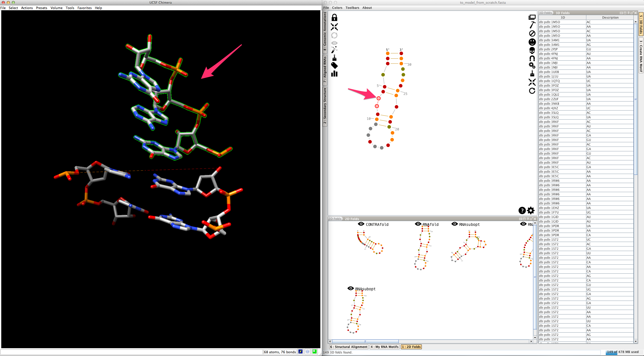Select the hammer tool icon
This screenshot has height=356, width=644.
pos(532,25)
